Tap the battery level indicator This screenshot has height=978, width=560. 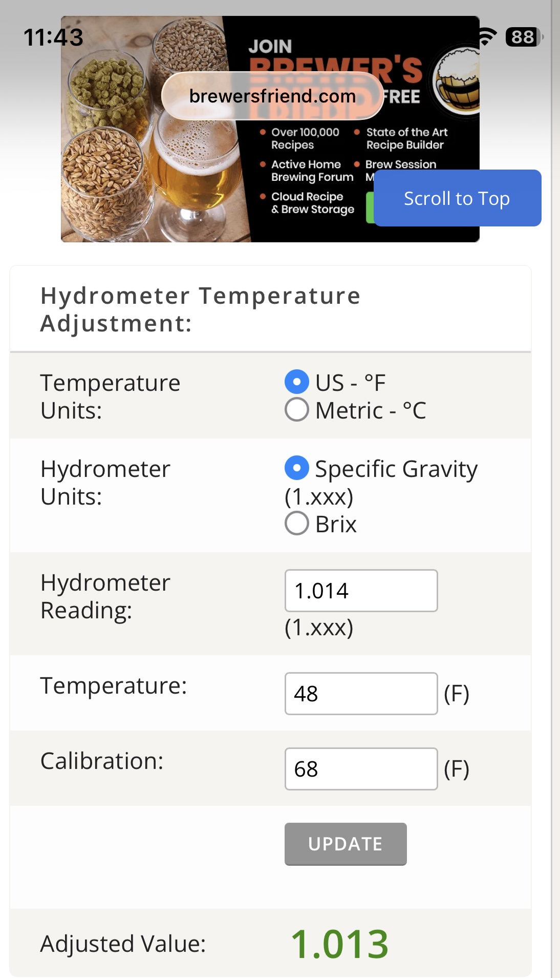(523, 37)
